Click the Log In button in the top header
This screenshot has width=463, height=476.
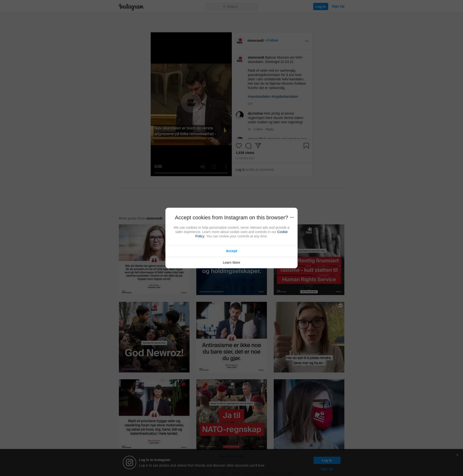tap(320, 7)
